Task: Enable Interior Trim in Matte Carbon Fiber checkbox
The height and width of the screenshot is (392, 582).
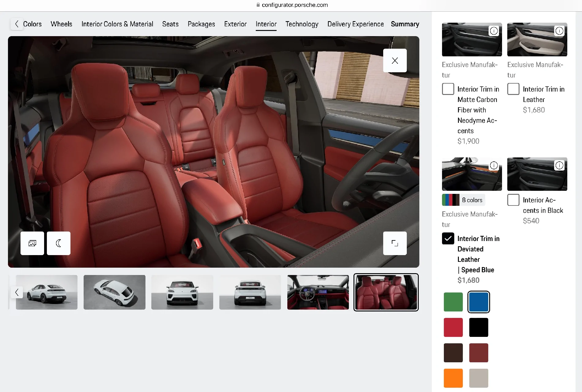Action: [x=448, y=89]
